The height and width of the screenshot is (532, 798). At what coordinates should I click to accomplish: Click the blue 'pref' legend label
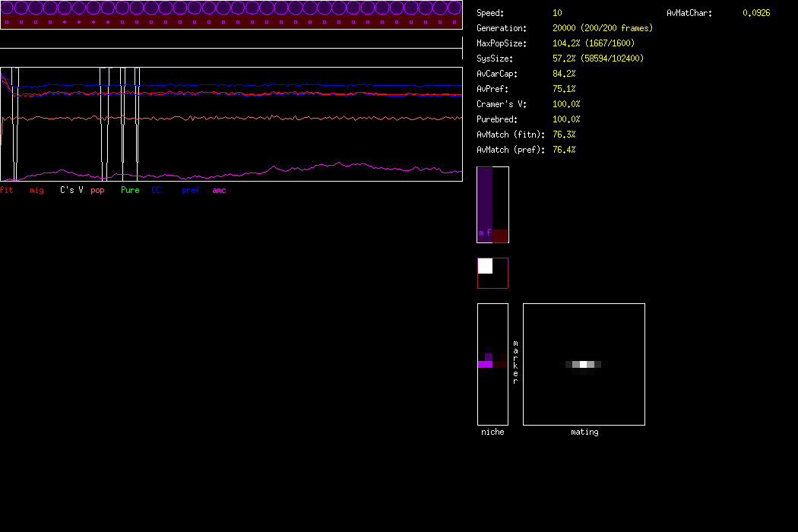190,190
